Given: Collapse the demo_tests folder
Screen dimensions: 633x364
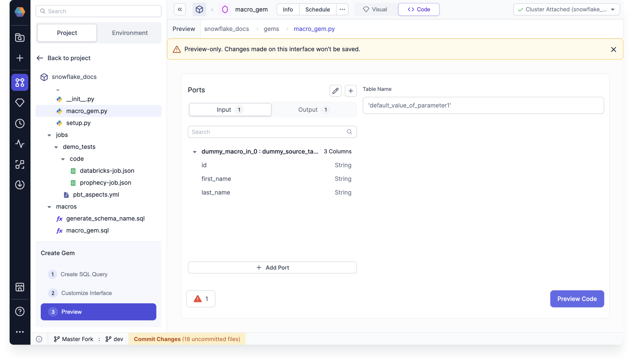Looking at the screenshot, I should tap(56, 147).
